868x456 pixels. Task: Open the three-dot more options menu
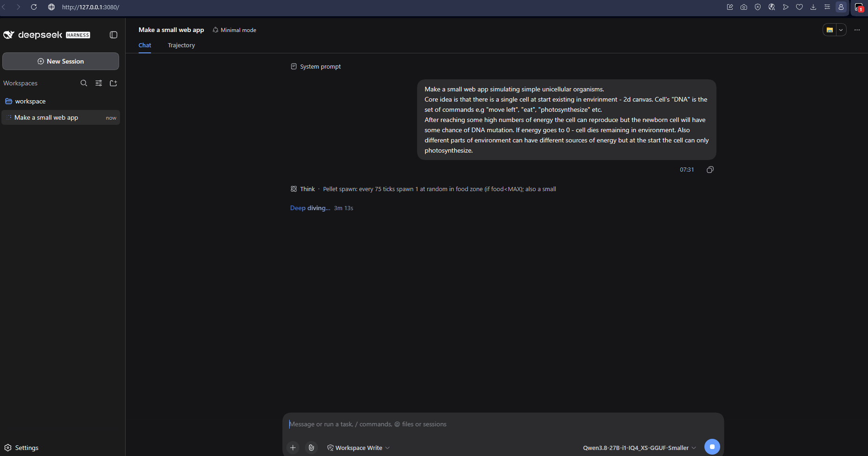pos(857,30)
